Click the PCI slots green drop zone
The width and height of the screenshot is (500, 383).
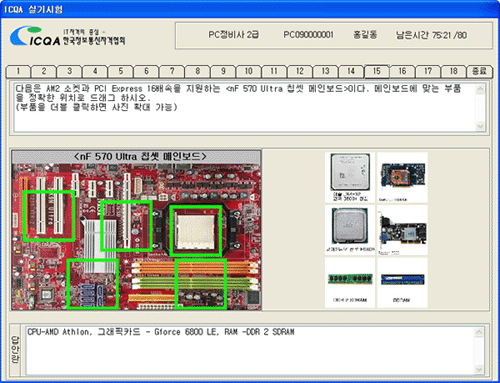(x=49, y=216)
